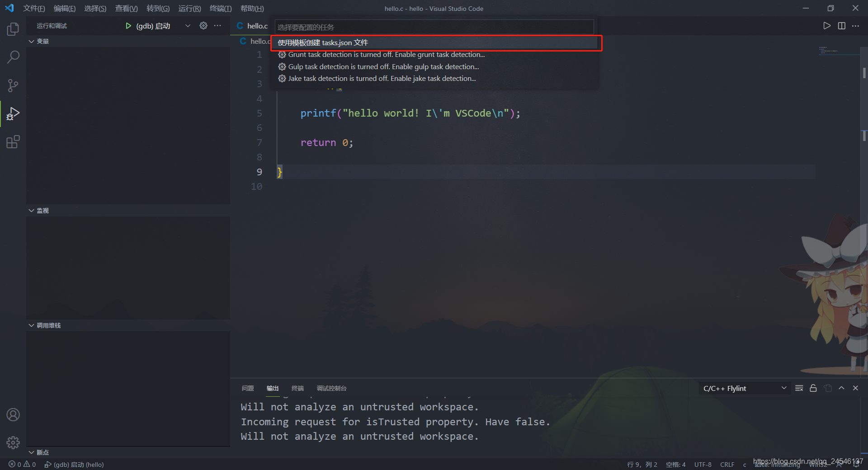Open the Manage gear in activity bar
This screenshot has width=868, height=470.
tap(13, 442)
